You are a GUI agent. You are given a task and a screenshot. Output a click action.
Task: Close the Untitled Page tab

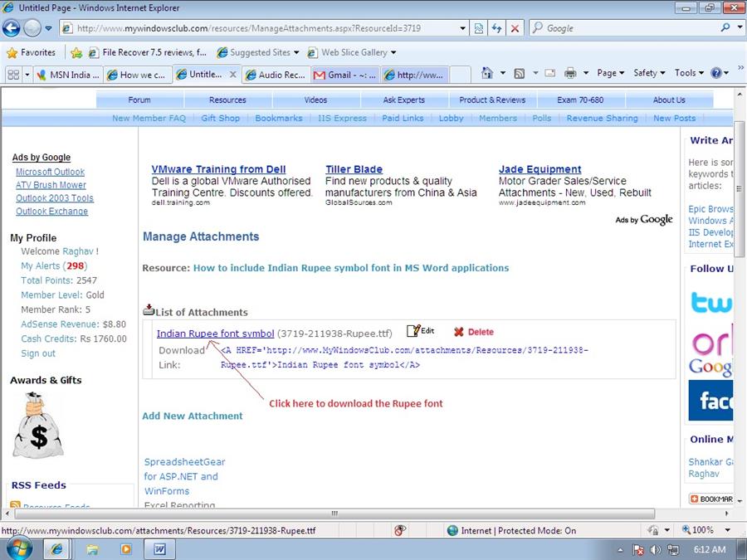(x=233, y=75)
